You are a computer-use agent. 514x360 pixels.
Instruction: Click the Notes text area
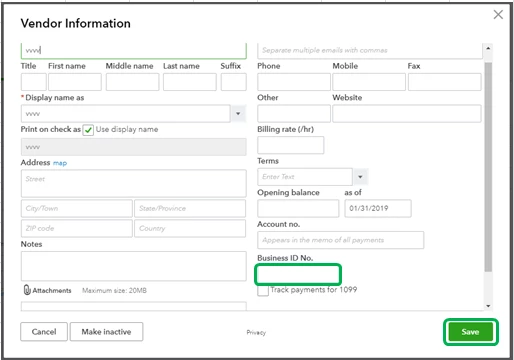(x=133, y=266)
